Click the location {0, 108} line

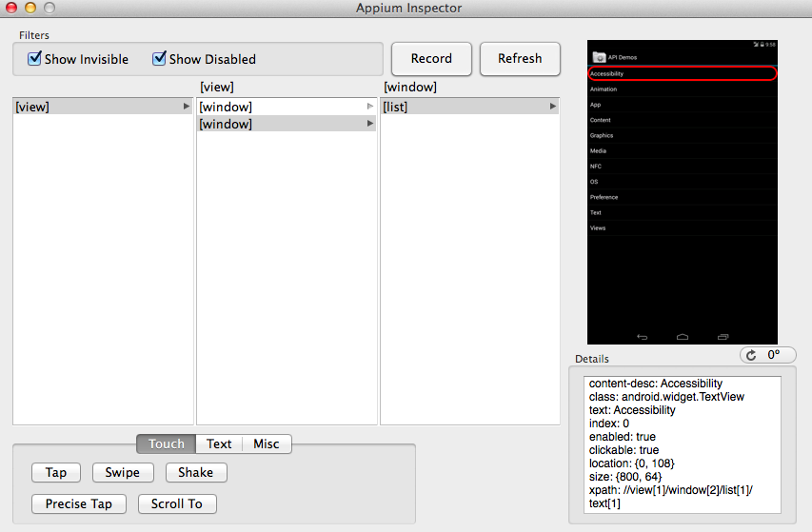pos(632,463)
